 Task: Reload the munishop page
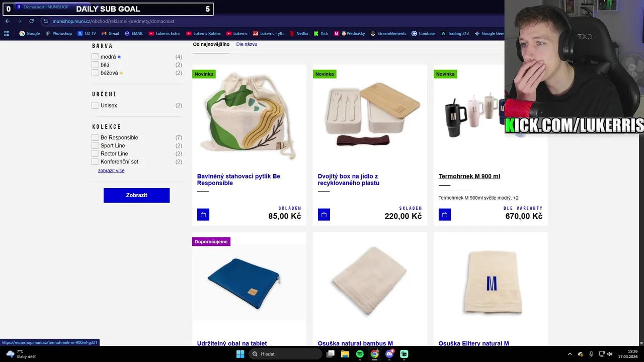coord(31,21)
